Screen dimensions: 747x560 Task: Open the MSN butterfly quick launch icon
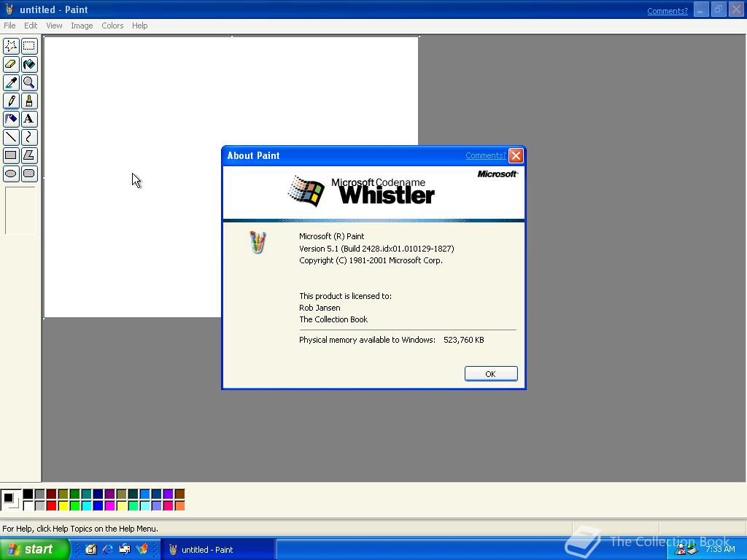click(142, 549)
